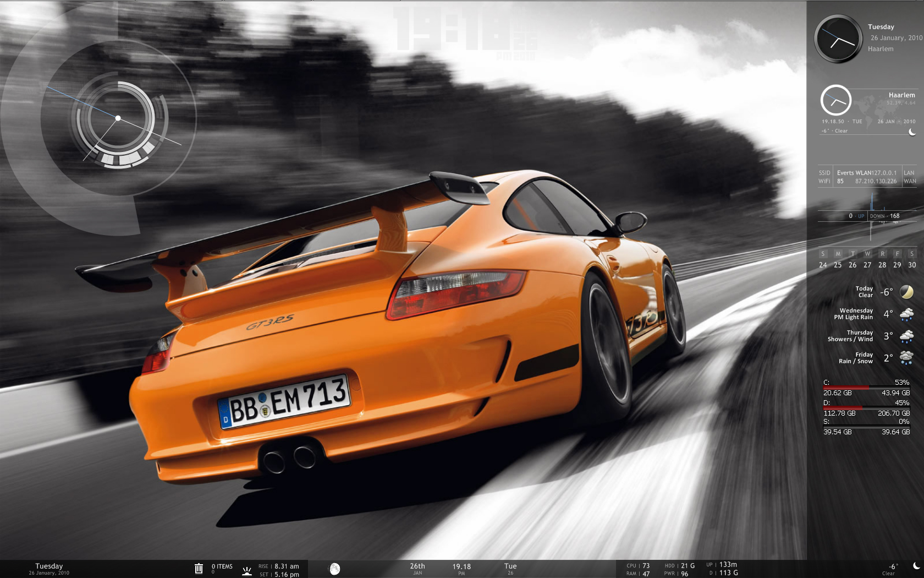Select day 30 in the week calendar
924x578 pixels.
tap(912, 265)
